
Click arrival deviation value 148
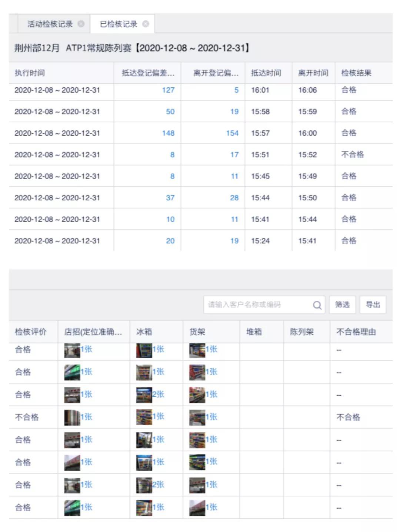[168, 133]
